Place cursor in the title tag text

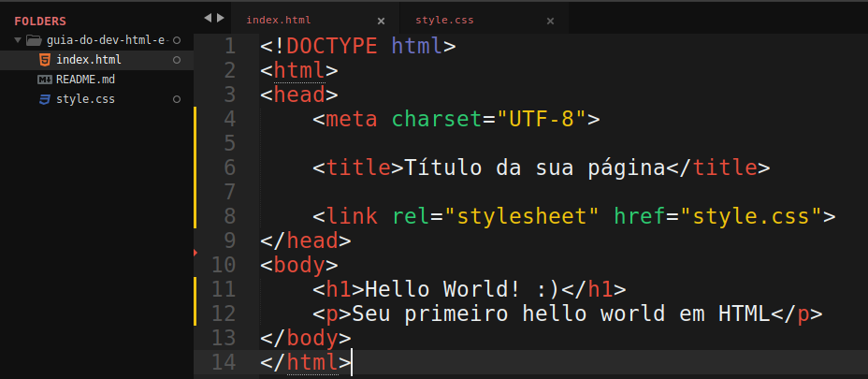coord(535,168)
